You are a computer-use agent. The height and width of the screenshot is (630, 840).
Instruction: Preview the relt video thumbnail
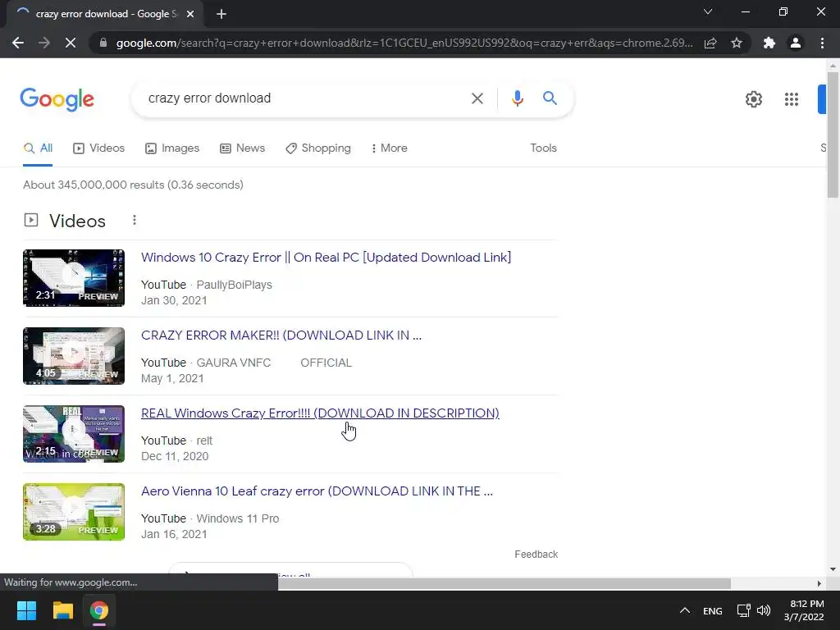(74, 434)
